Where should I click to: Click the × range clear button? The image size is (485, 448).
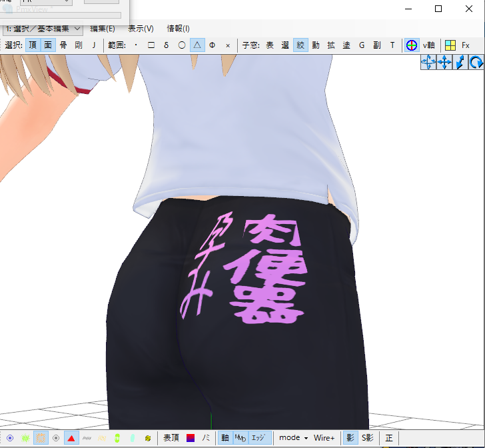tap(228, 45)
